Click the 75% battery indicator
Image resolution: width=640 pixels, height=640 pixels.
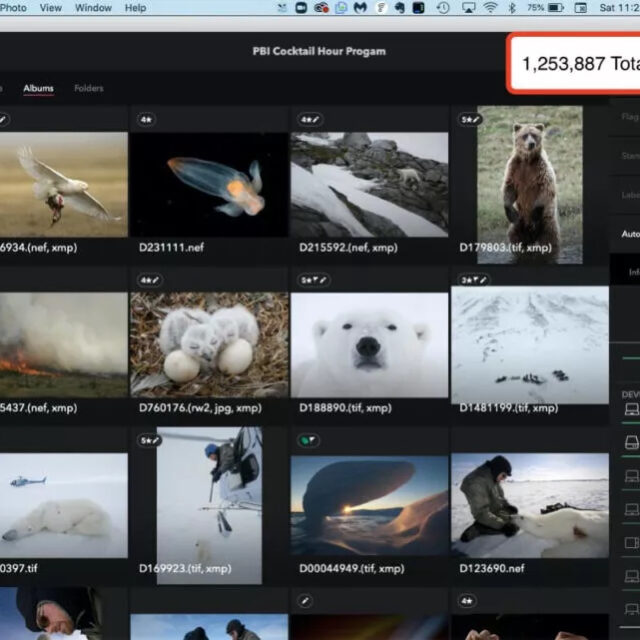[545, 8]
